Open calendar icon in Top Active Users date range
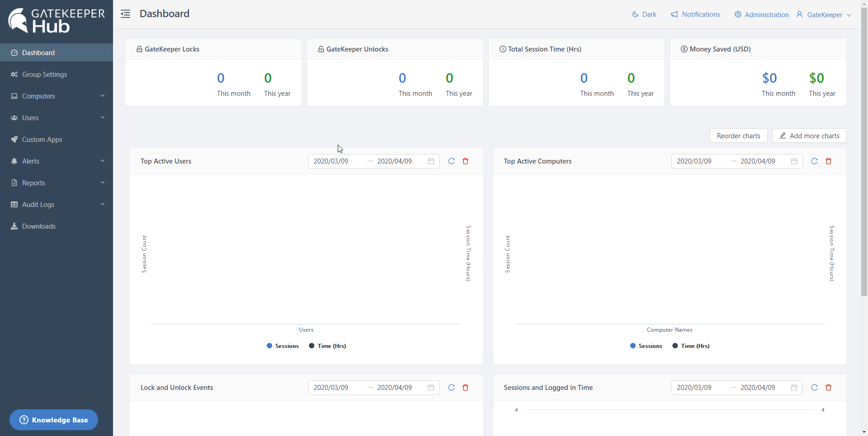Image resolution: width=868 pixels, height=436 pixels. coord(431,161)
